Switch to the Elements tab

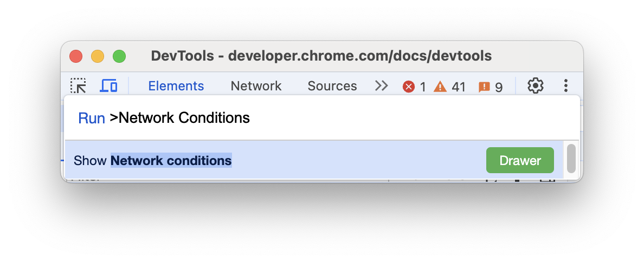coord(176,86)
